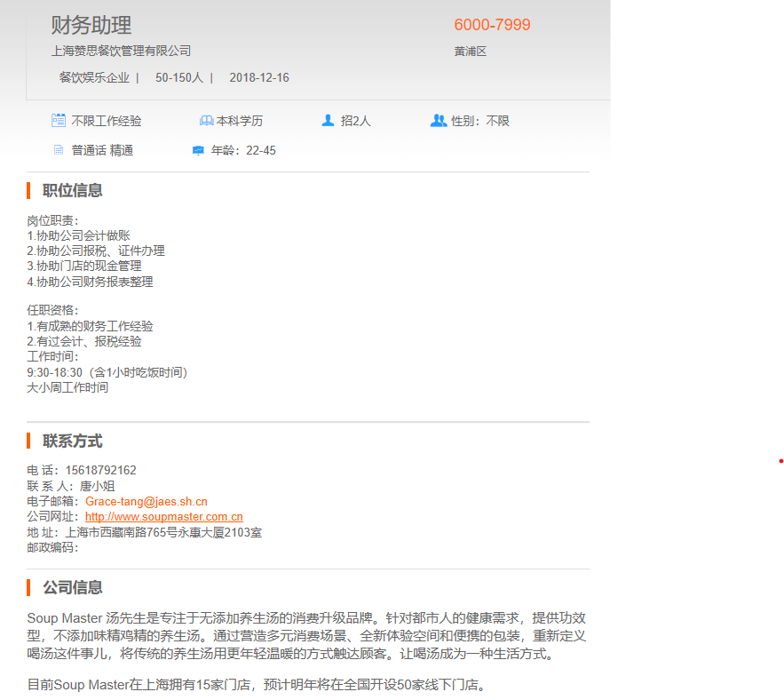Click the book icon beside 本科学历

[x=206, y=121]
